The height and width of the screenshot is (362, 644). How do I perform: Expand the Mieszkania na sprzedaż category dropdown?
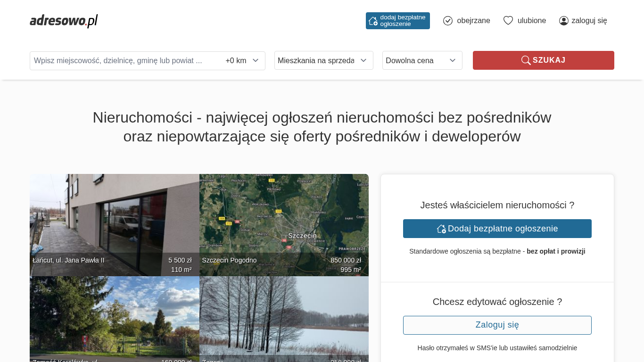tap(323, 60)
